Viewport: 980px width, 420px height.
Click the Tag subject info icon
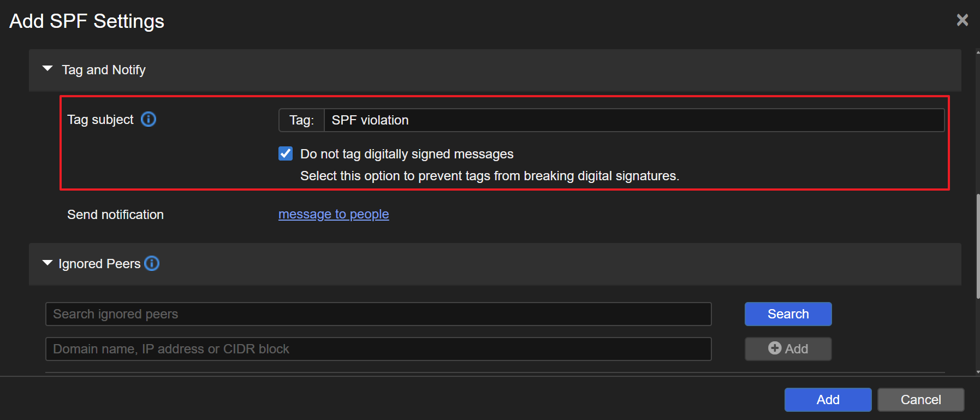coord(149,119)
